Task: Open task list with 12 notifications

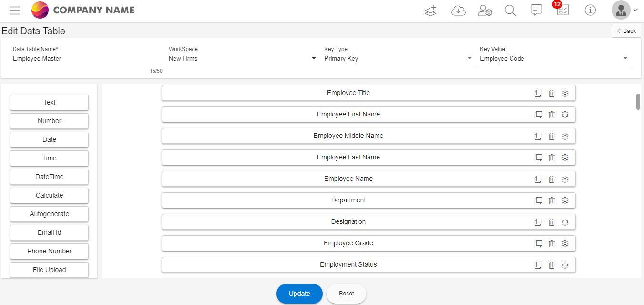Action: (562, 10)
